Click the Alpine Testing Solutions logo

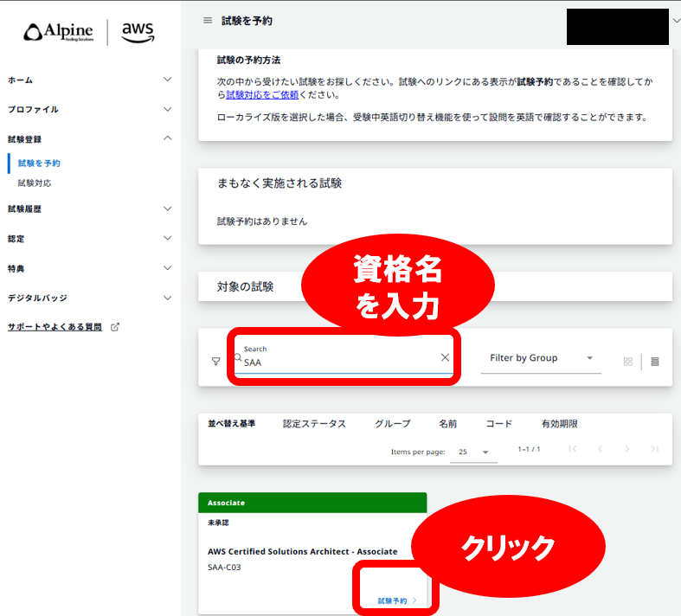coord(58,32)
